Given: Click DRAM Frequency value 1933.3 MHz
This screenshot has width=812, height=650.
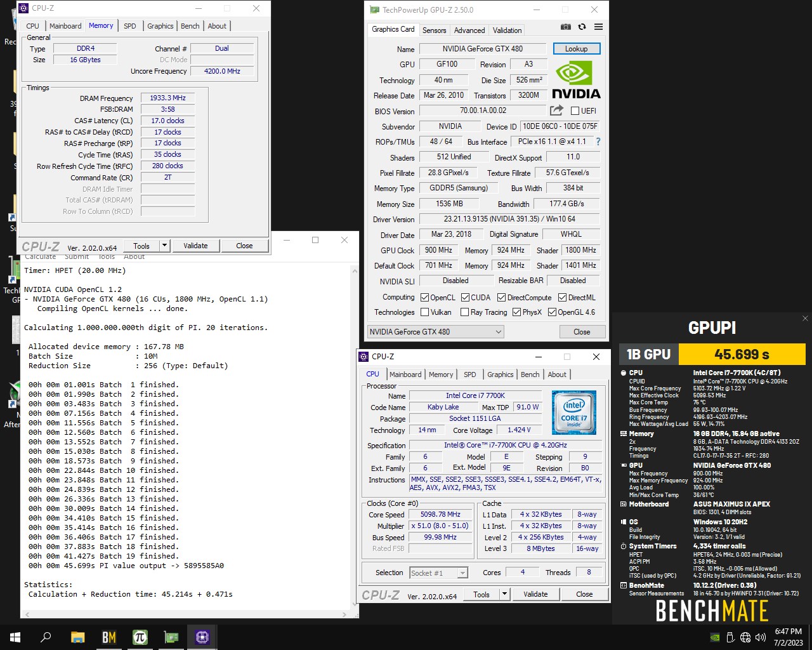Looking at the screenshot, I should (167, 98).
